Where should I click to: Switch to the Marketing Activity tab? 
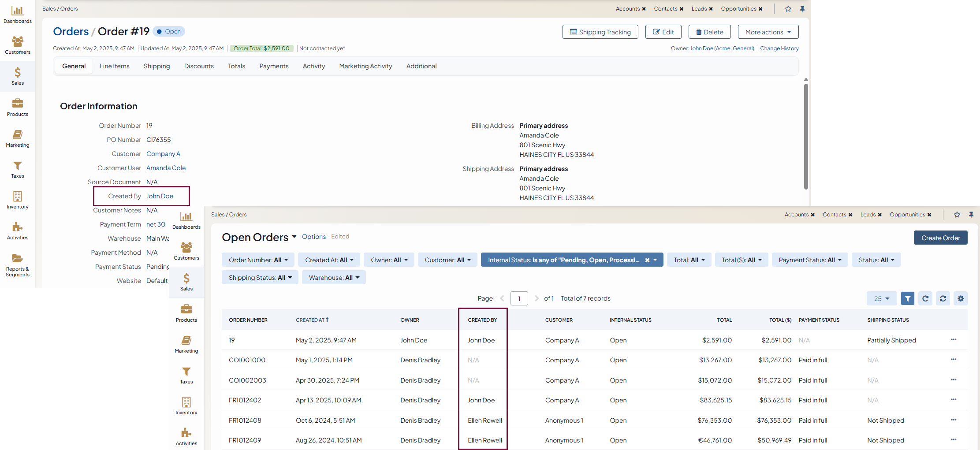coord(365,66)
